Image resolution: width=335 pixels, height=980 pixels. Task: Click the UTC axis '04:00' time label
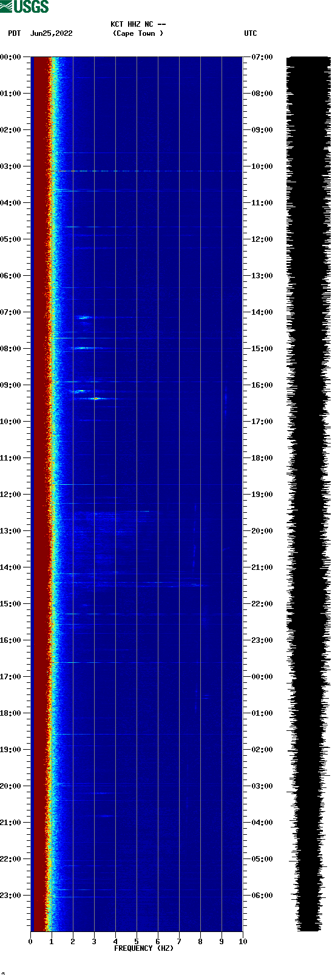(262, 823)
